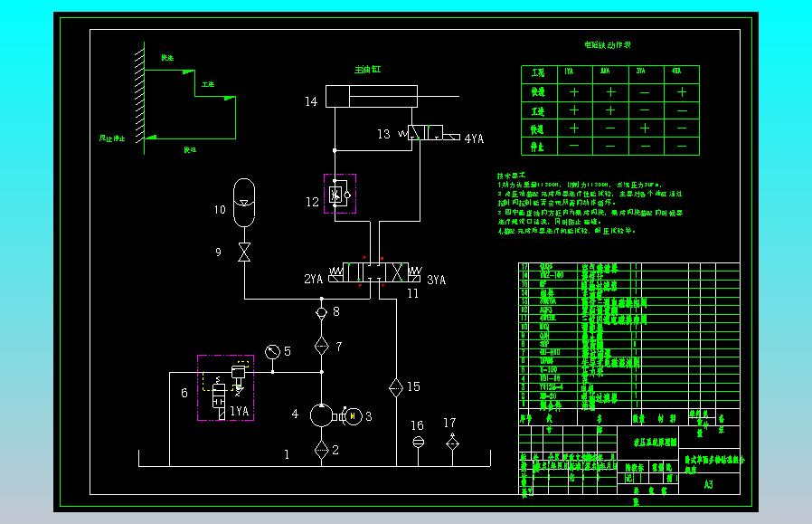Click the '主油缸' title above the cylinder
Viewport: 812px width, 524px height.
(368, 69)
